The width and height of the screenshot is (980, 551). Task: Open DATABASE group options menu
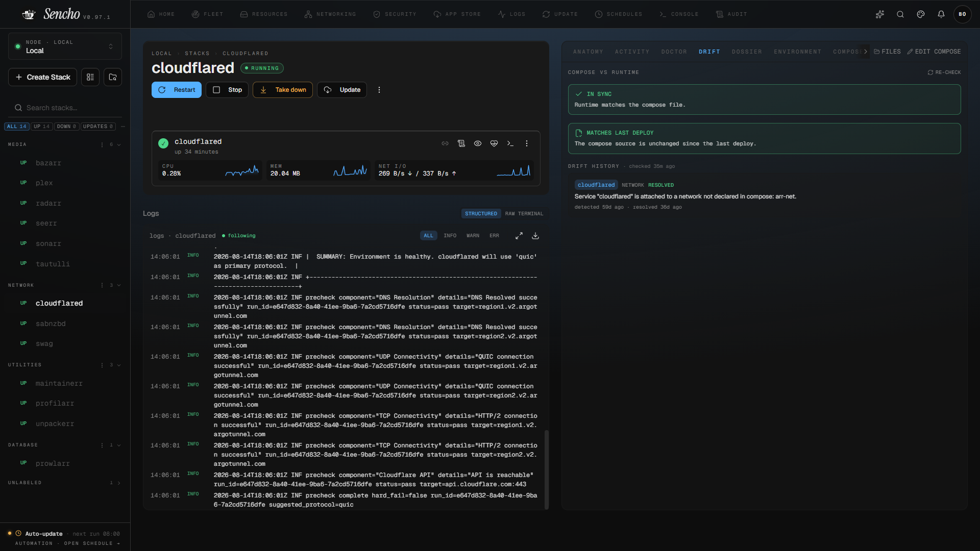click(102, 445)
